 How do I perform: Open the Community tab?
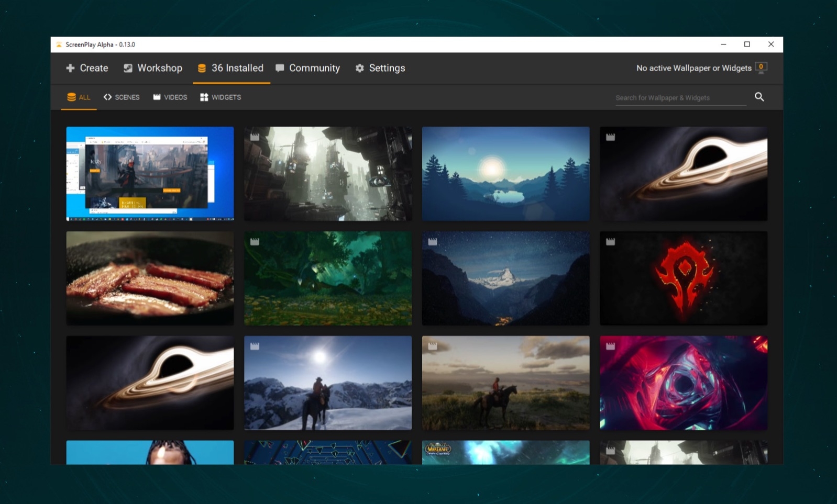click(x=308, y=68)
